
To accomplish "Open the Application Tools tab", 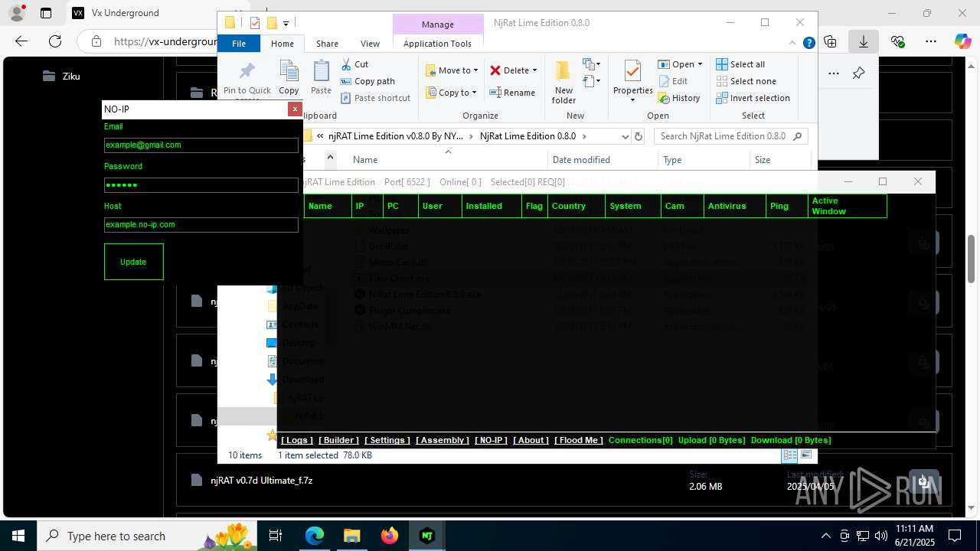I will pos(437,44).
